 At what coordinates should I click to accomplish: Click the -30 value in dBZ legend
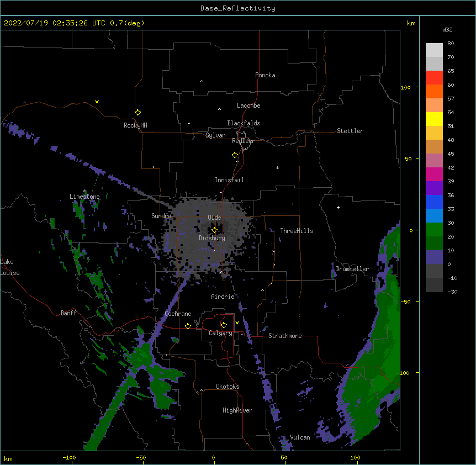tap(452, 292)
